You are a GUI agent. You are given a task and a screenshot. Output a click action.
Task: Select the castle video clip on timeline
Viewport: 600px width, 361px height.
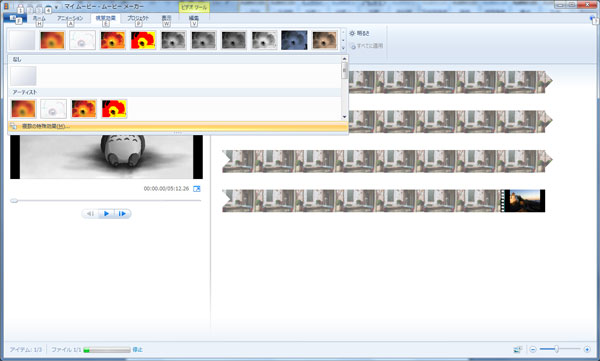tap(523, 201)
